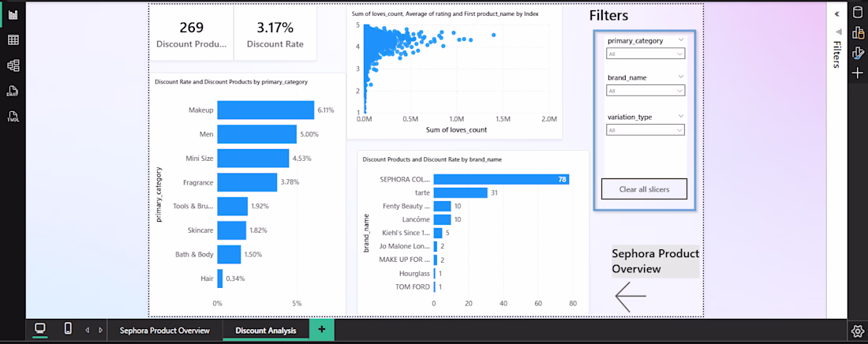
Task: Click Discount Rate by primary_category chart title
Action: [231, 82]
